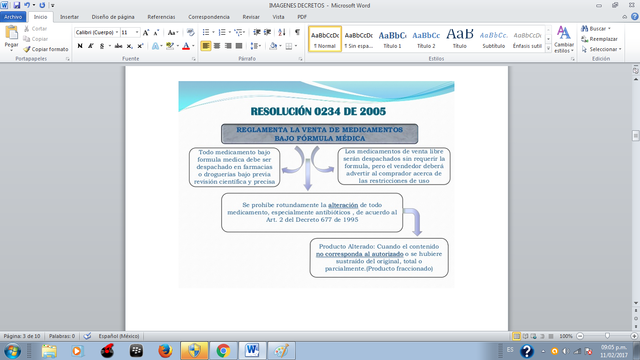The width and height of the screenshot is (640, 360).
Task: Apply the Sin espaciado style
Action: (x=358, y=39)
